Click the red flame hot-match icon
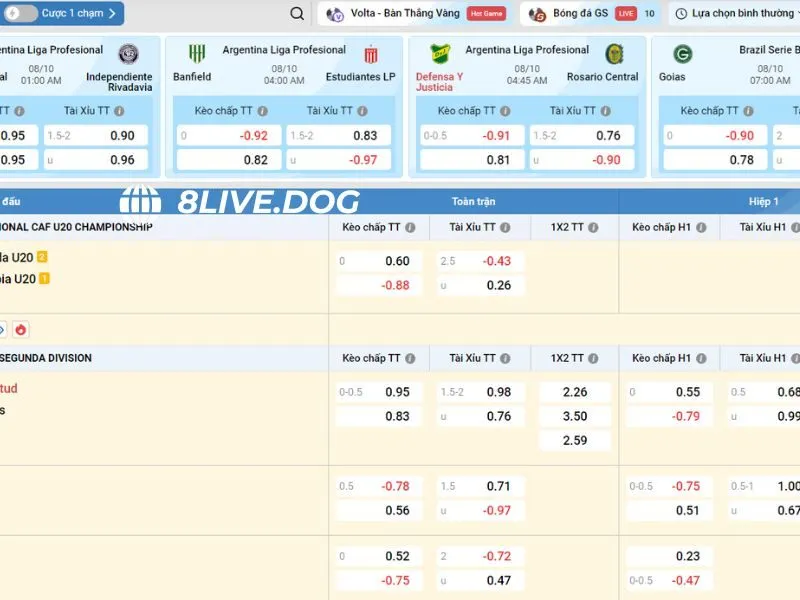 coord(20,329)
